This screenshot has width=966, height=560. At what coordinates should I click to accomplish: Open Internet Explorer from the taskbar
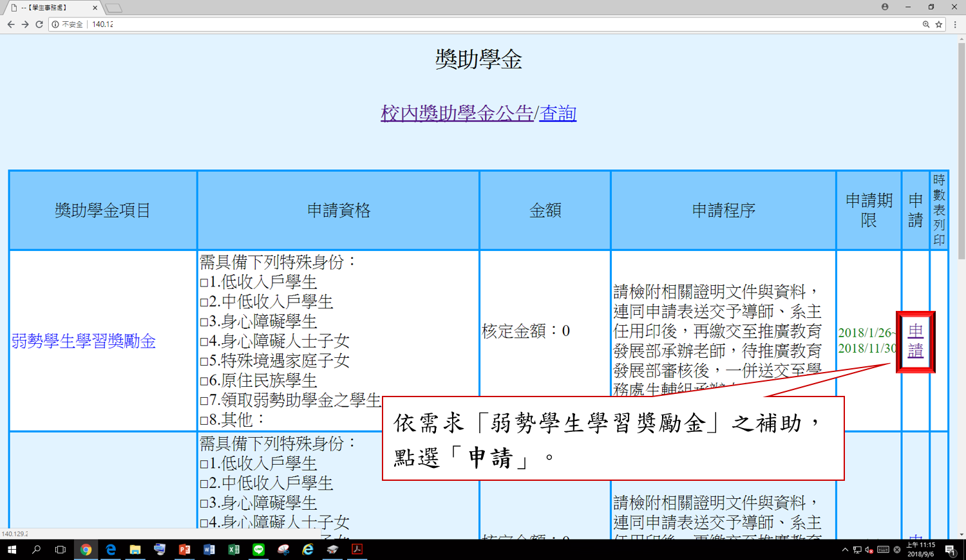coord(308,550)
